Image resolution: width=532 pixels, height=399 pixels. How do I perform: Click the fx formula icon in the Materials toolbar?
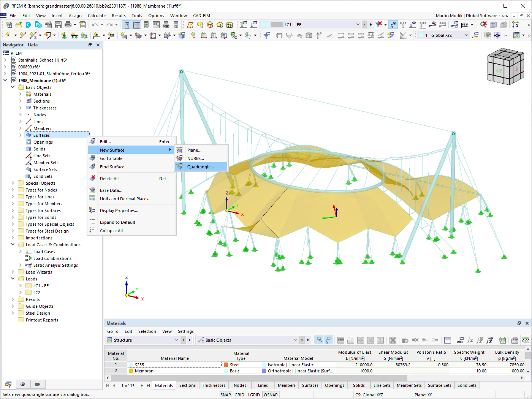pyautogui.click(x=470, y=340)
